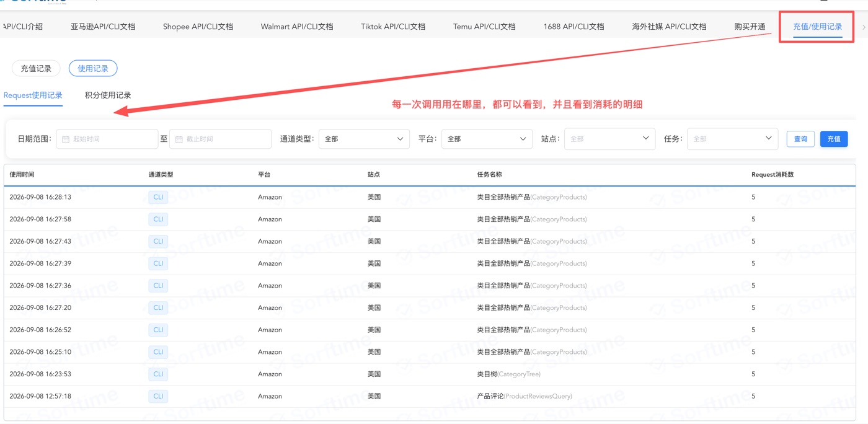Click Amazon in the 16:27:58 row
Image resolution: width=868 pixels, height=424 pixels.
[x=270, y=219]
